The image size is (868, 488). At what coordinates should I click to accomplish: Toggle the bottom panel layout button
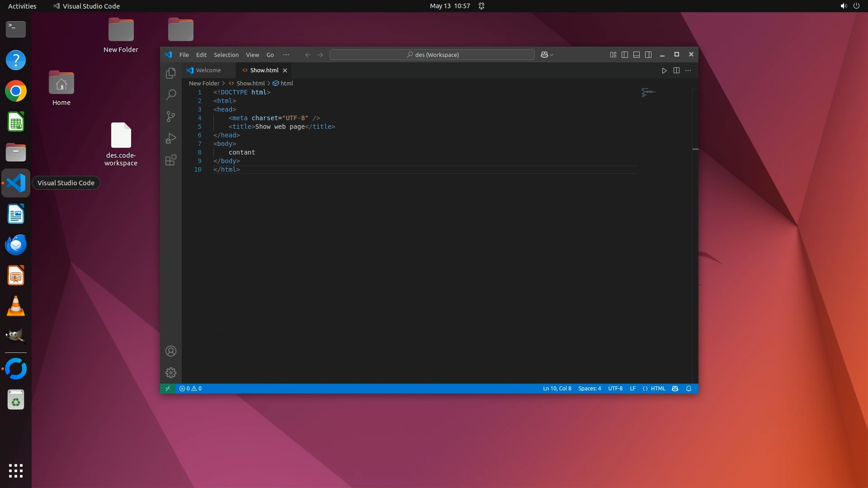(x=637, y=55)
